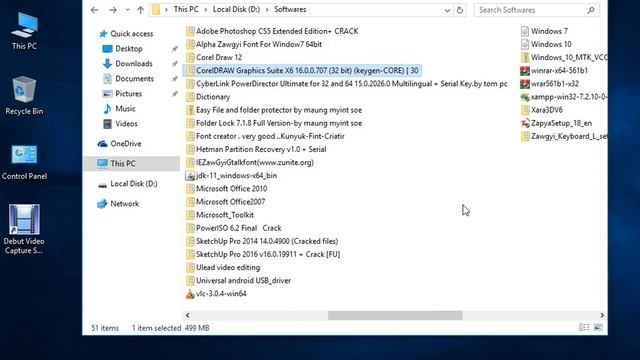Click the ZapyaSetup_18_en installer icon
This screenshot has height=360, width=640.
[x=525, y=123]
